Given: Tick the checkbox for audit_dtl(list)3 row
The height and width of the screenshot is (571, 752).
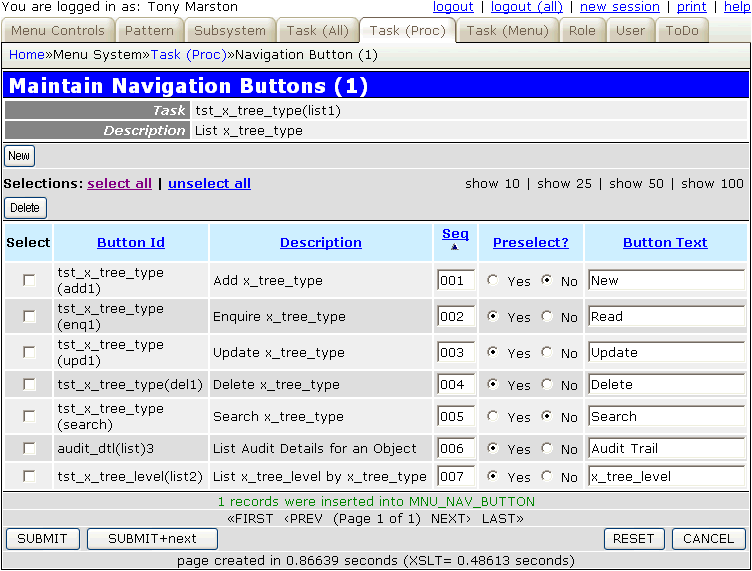Looking at the screenshot, I should tap(29, 449).
